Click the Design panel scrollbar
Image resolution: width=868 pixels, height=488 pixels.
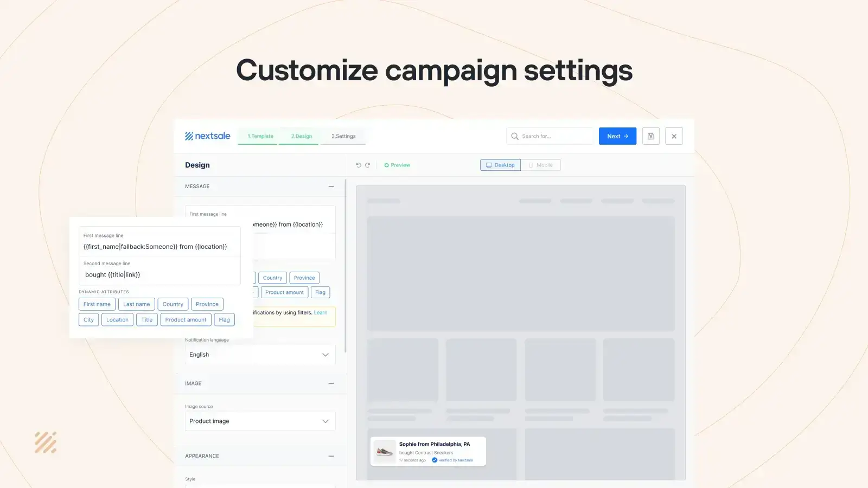[346, 266]
